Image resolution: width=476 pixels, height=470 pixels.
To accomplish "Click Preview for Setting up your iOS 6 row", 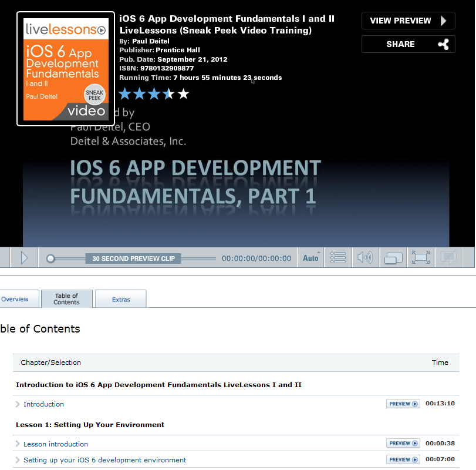I will coord(403,459).
